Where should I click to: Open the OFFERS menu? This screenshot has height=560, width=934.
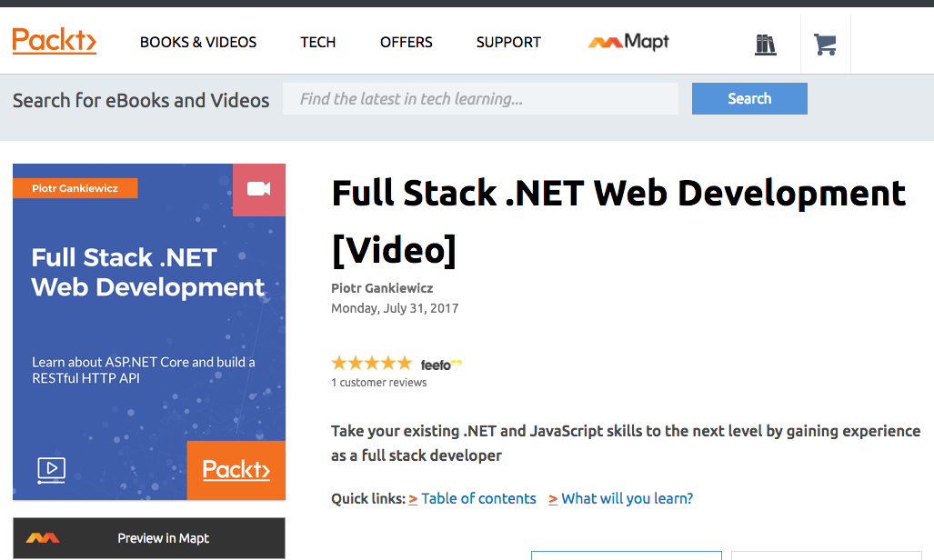tap(407, 43)
